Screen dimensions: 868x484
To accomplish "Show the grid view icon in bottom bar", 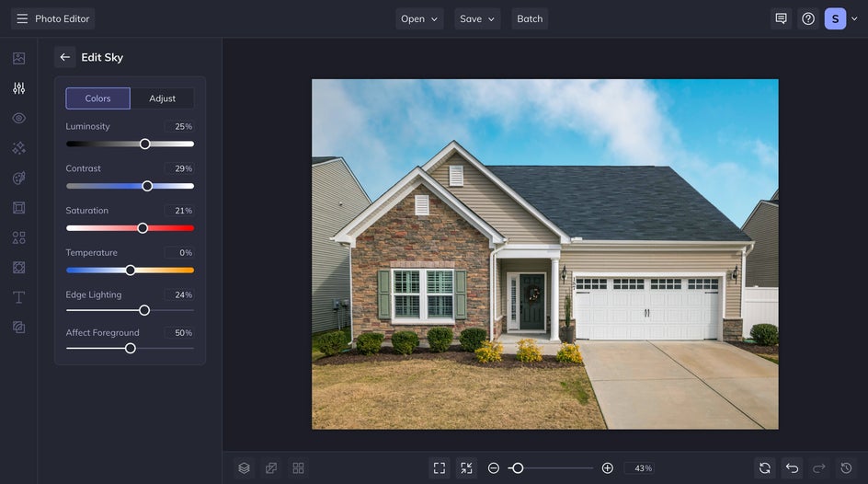I will pyautogui.click(x=298, y=468).
